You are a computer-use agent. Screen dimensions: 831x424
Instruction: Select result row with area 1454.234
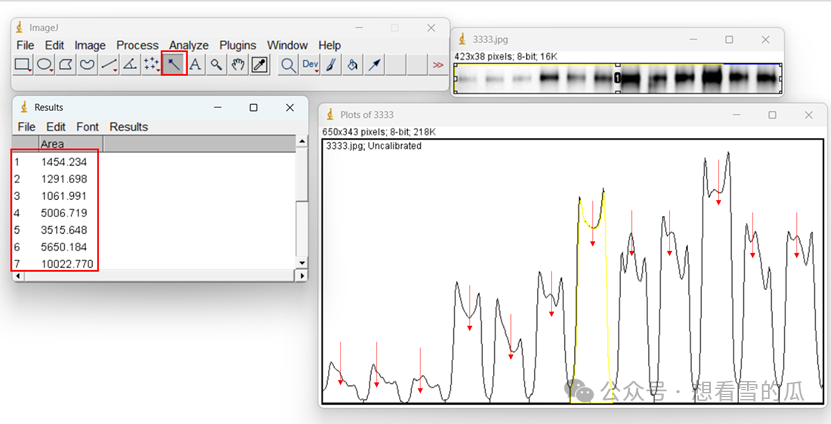pyautogui.click(x=154, y=162)
